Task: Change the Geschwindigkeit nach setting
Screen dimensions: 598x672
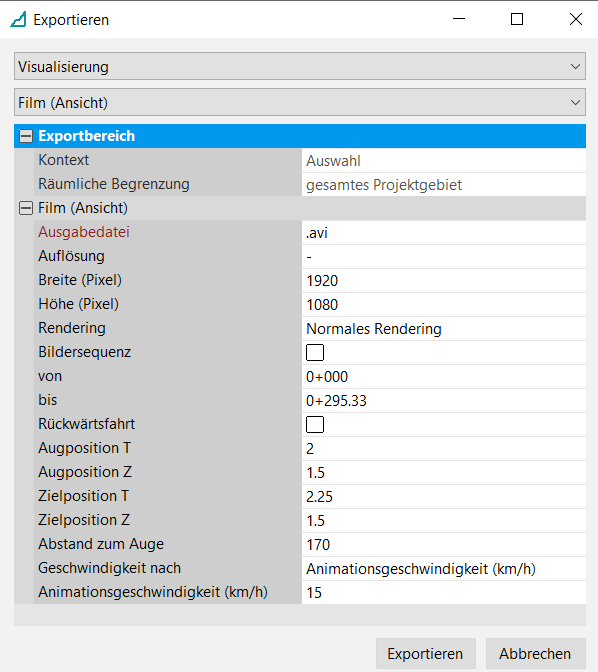Action: [444, 569]
